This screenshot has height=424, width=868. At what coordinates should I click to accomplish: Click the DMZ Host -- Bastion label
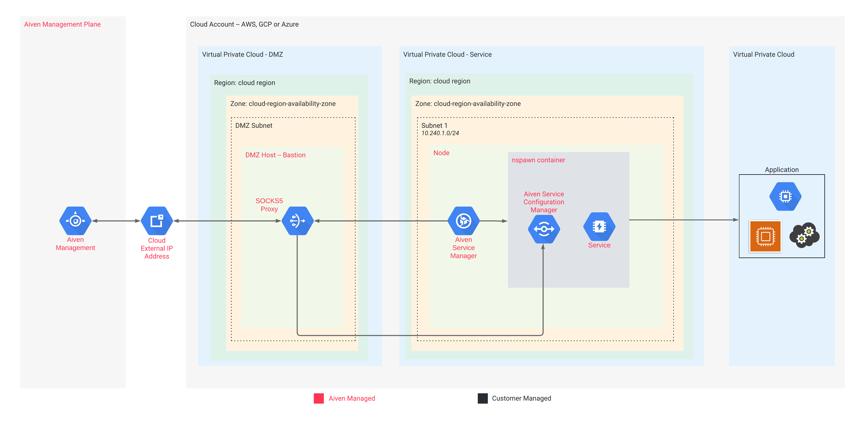pos(276,155)
